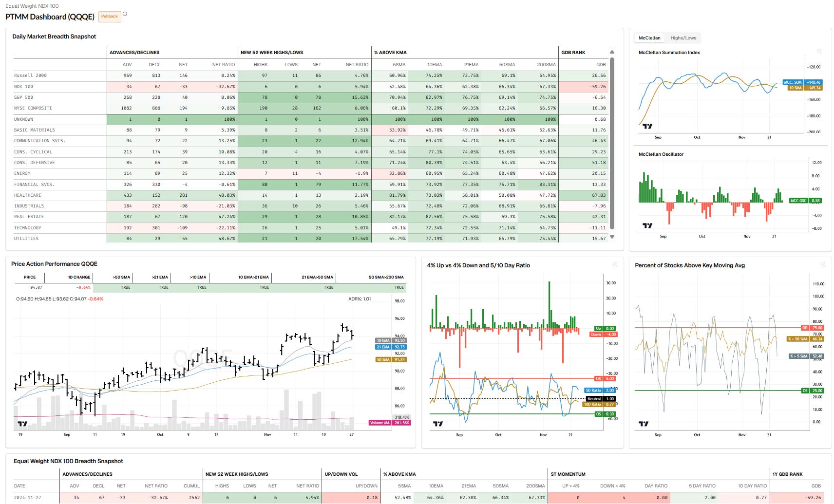Screen dimensions: 834x504
Task: Select the REAL ESTATE row label
Action: tap(29, 217)
